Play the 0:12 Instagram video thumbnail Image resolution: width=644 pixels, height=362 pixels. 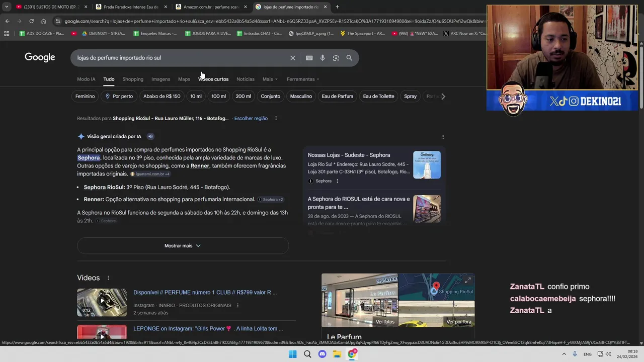coord(102,302)
